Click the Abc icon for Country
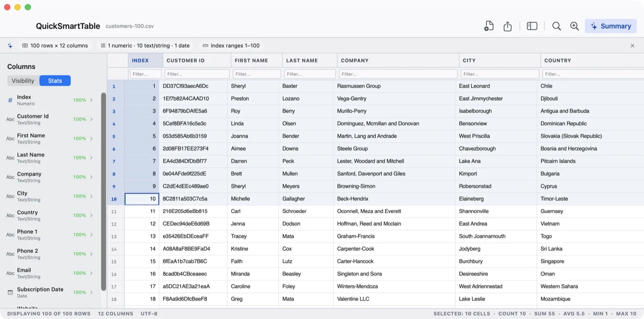Image resolution: width=644 pixels, height=319 pixels. [10, 215]
